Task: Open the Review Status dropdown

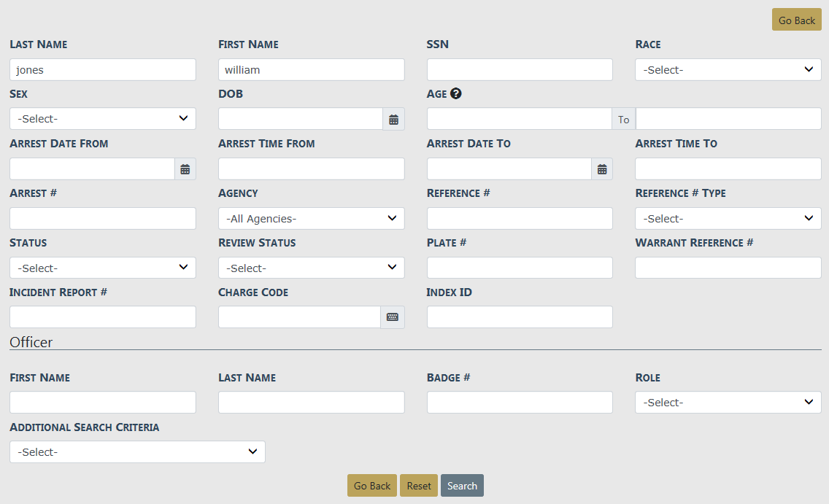Action: click(311, 268)
